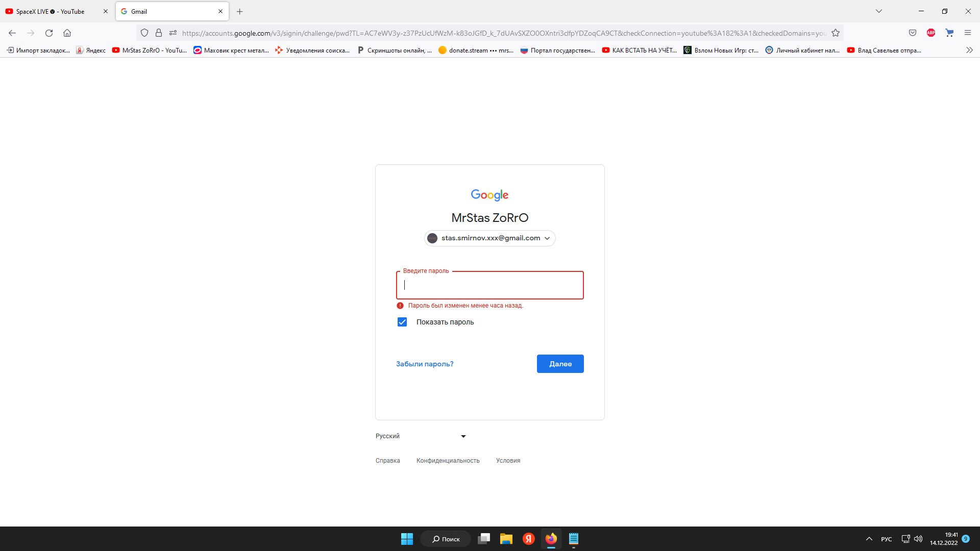980x551 pixels.
Task: Open the browser home page
Action: [67, 33]
